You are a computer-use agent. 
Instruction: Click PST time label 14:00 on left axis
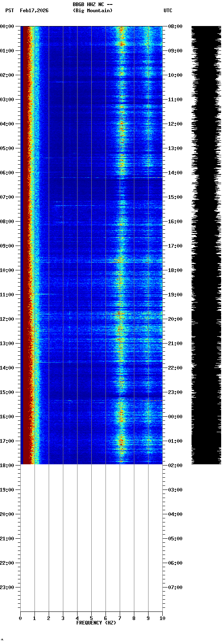(x=7, y=368)
